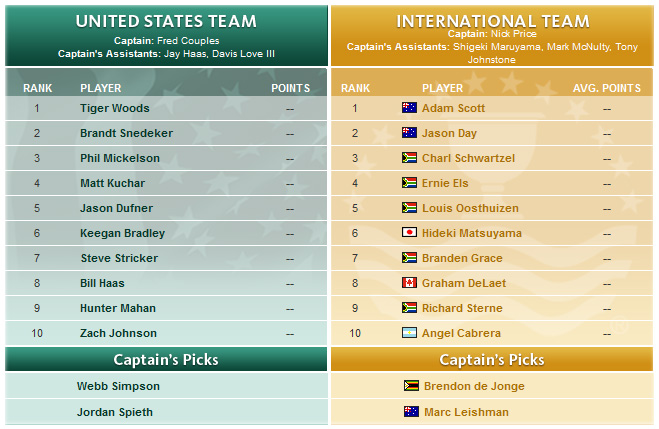The width and height of the screenshot is (659, 429).
Task: Click the Australian flag next to Marc Leishman
Action: (x=411, y=412)
